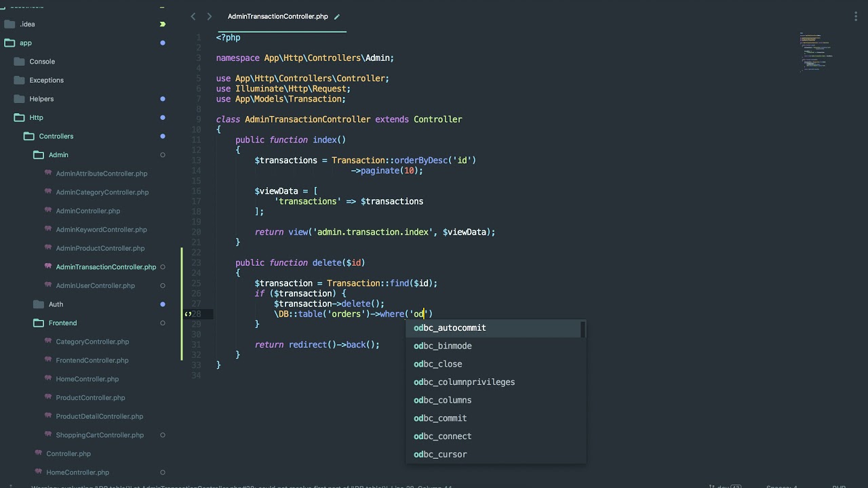
Task: Click the PHP icon of ProductController.php
Action: 48,397
